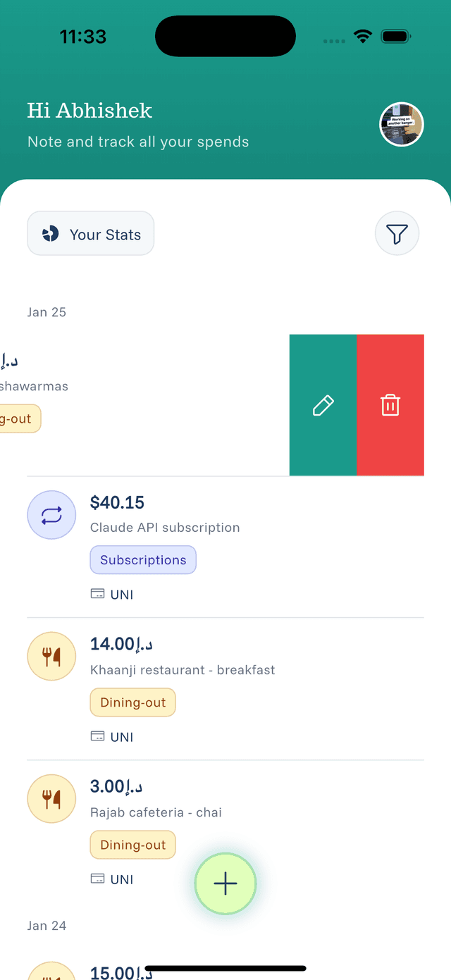
Task: Tap the Dining-out tag on Khaanji breakfast entry
Action: click(132, 702)
